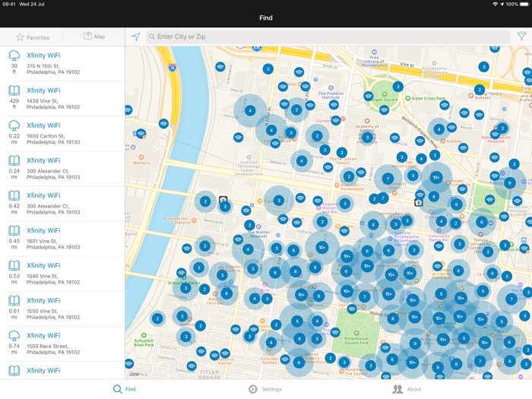Switch to the Favorites tab

click(33, 37)
